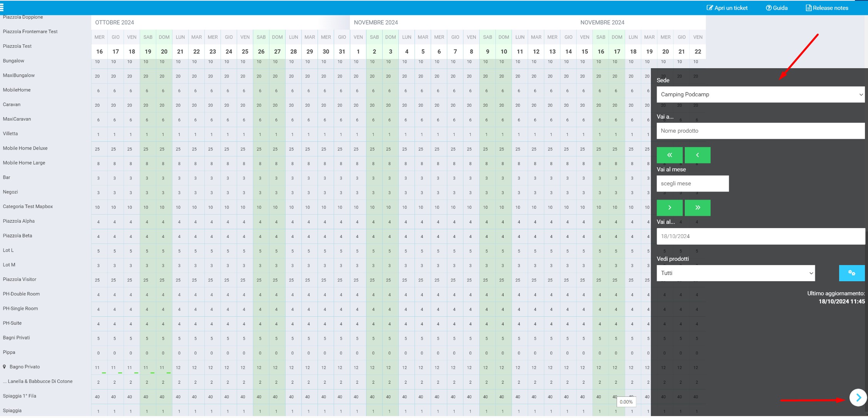Open the blue gears settings button
The height and width of the screenshot is (418, 868).
(x=851, y=273)
